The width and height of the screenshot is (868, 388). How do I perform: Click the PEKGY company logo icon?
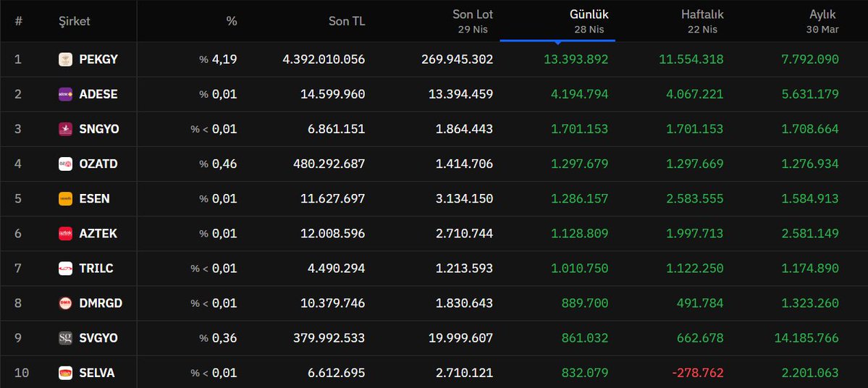click(65, 59)
